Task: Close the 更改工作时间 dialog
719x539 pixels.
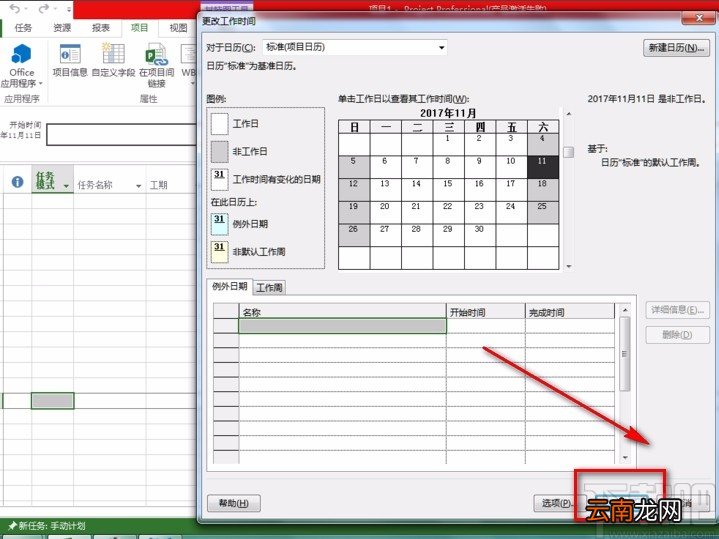Action: (x=699, y=18)
